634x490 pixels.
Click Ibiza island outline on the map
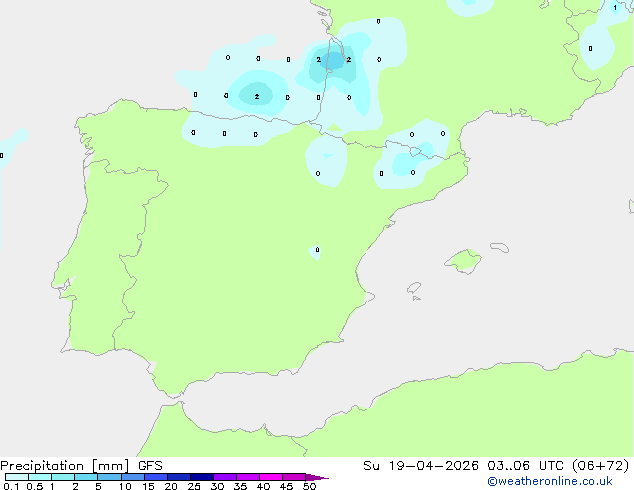pyautogui.click(x=414, y=288)
